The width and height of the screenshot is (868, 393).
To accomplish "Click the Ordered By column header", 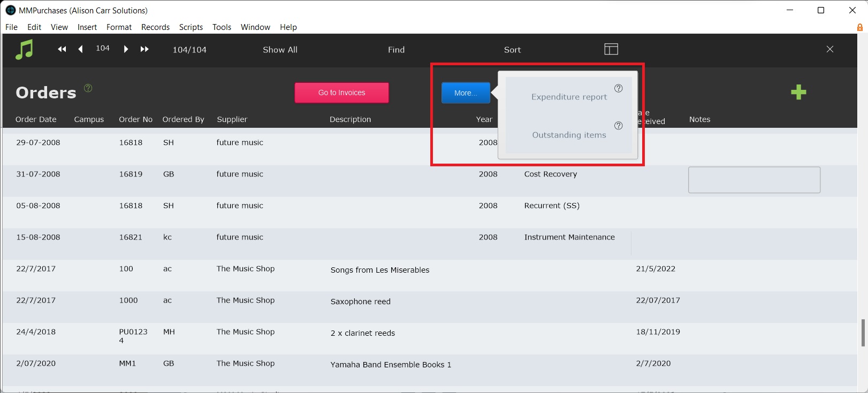I will coord(183,119).
